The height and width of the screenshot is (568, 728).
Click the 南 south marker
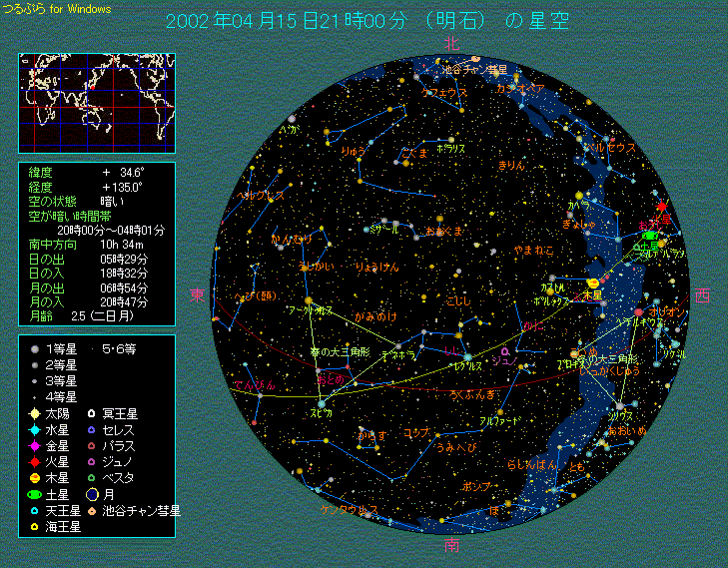point(451,545)
